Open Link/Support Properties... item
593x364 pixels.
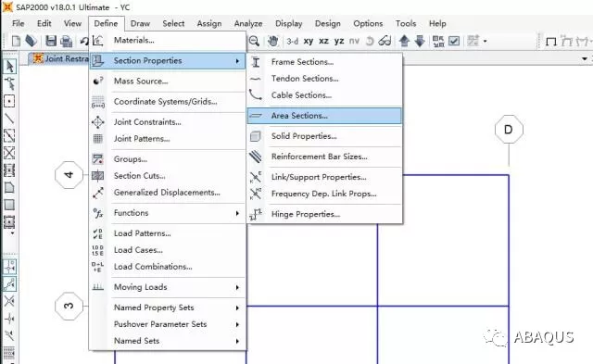click(x=324, y=177)
